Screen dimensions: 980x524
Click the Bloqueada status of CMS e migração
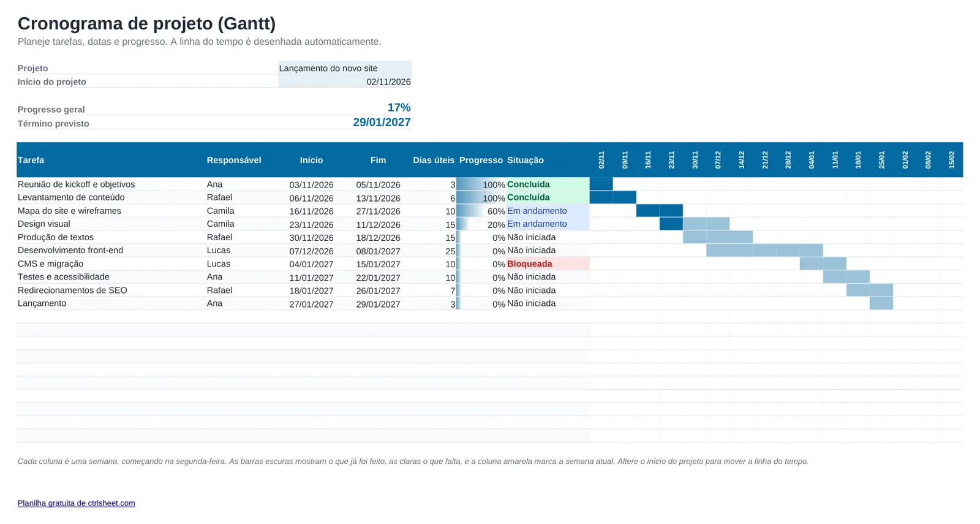pos(548,264)
